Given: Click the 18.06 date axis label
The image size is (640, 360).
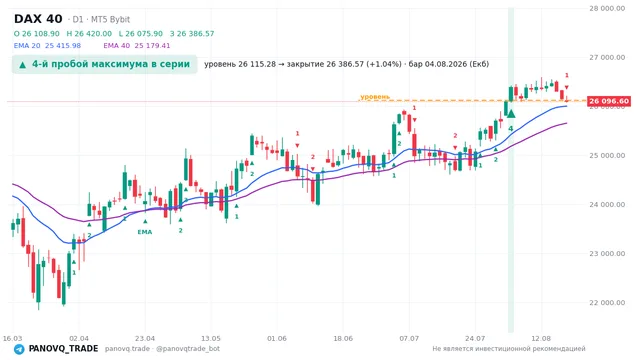Looking at the screenshot, I should (343, 338).
